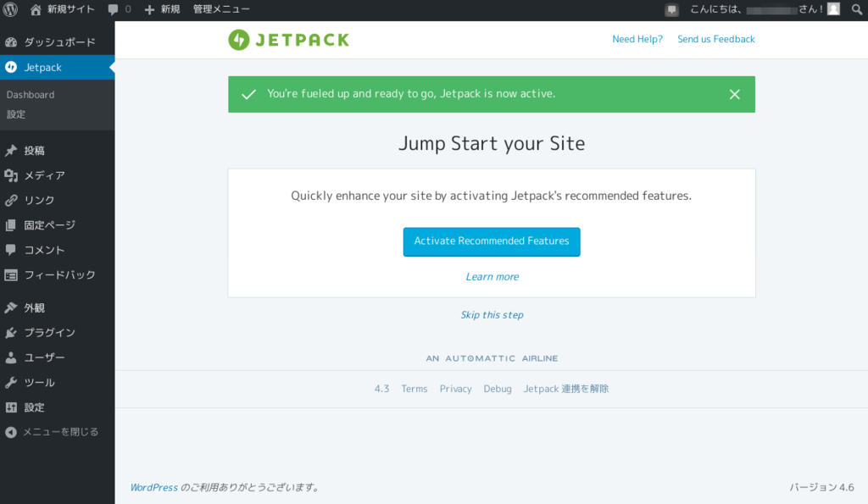Viewport: 868px width, 504px height.
Task: Click the Jetpack sidebar icon
Action: 11,67
